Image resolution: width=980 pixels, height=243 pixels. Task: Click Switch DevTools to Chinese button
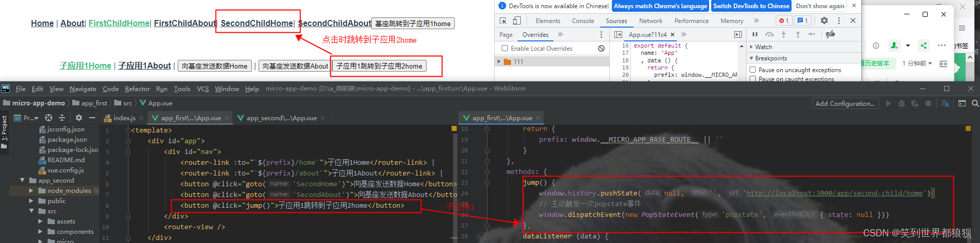coord(751,6)
